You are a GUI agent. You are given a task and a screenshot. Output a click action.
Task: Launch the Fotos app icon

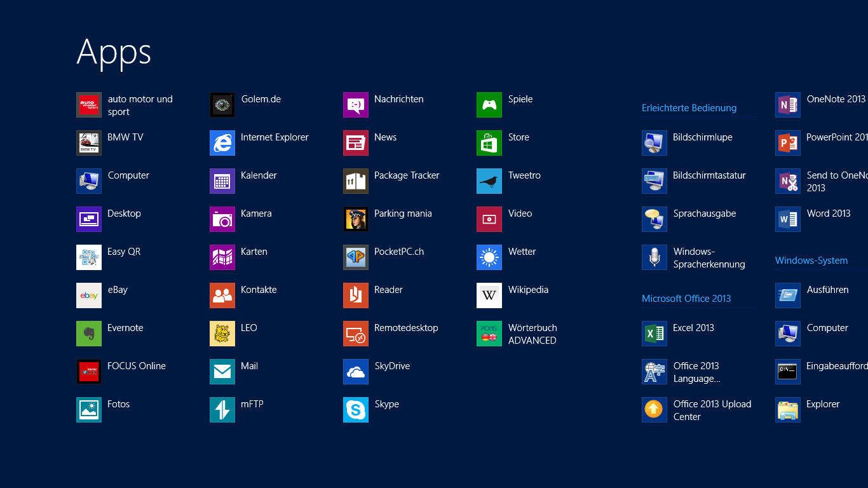tap(89, 410)
